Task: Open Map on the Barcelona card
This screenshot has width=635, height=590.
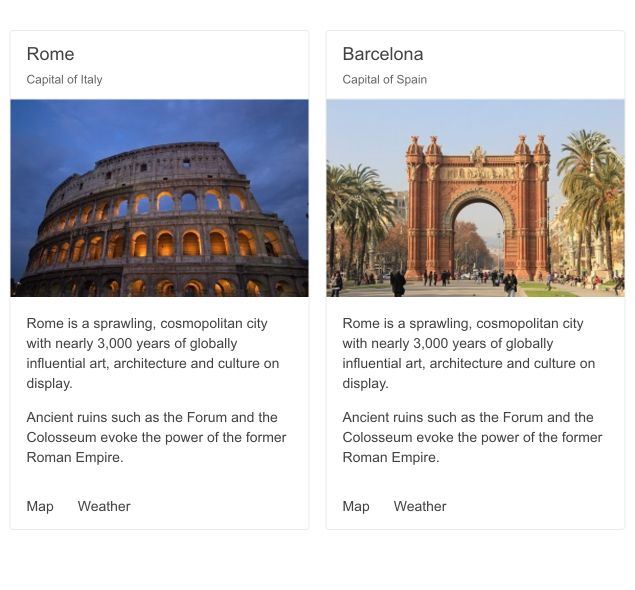Action: point(356,506)
